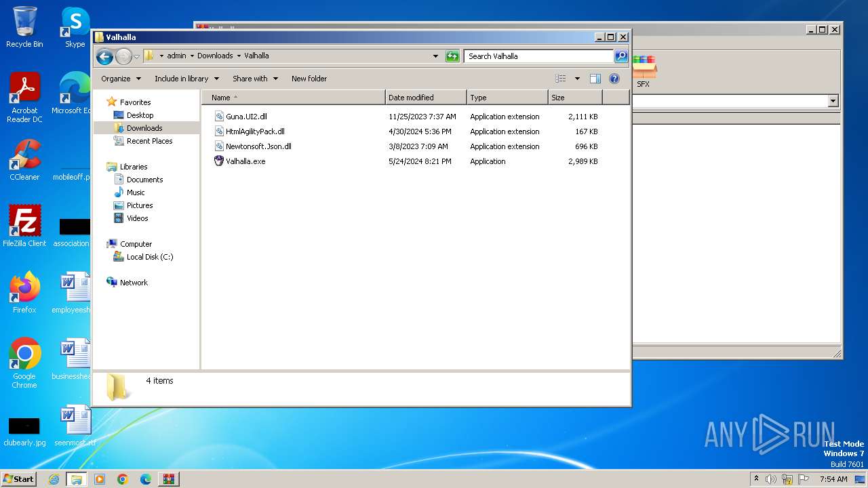Sort by the Type column header

(507, 98)
